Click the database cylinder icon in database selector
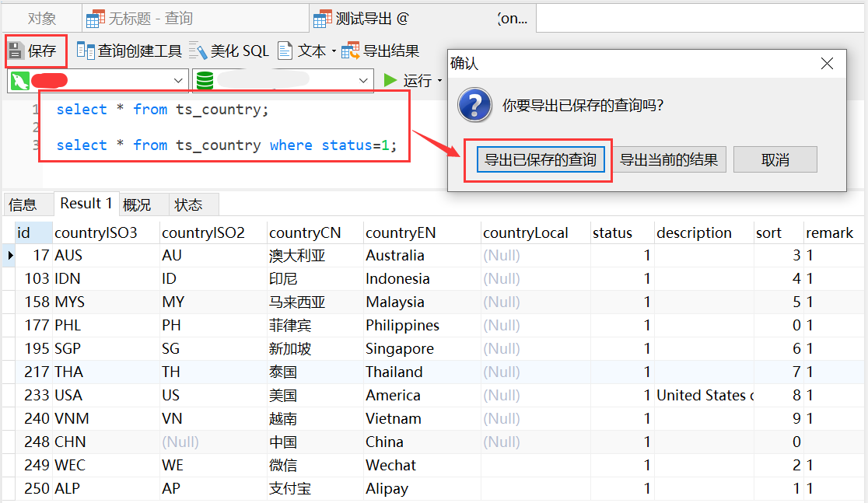 pyautogui.click(x=204, y=80)
